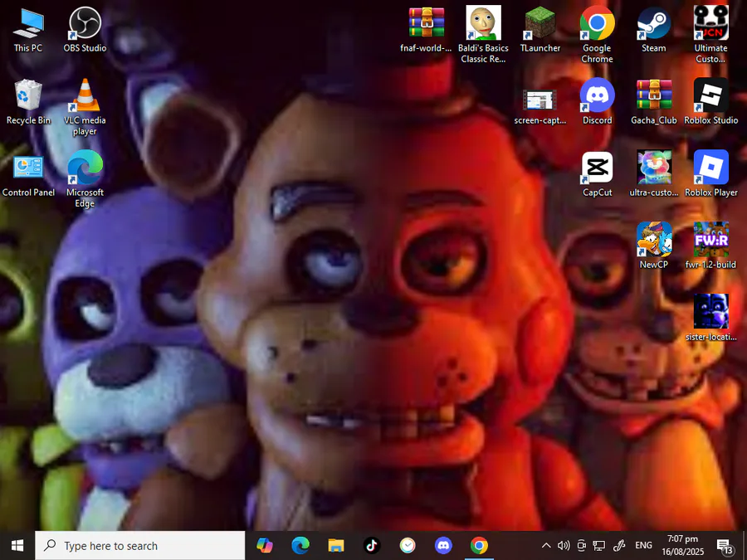Open the Windows Start menu
747x560 pixels.
17,546
